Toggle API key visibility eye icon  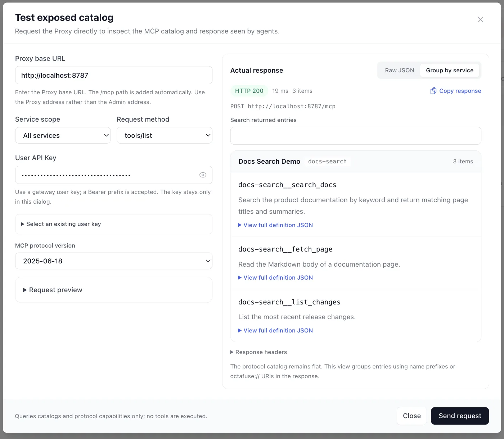[x=203, y=175]
